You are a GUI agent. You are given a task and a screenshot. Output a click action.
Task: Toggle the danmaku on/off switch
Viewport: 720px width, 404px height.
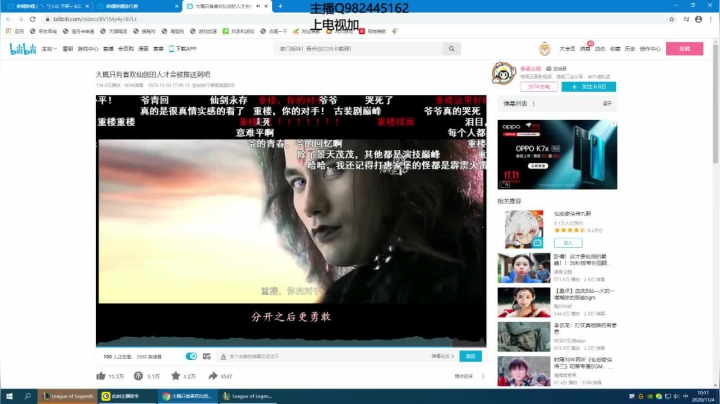click(x=191, y=356)
